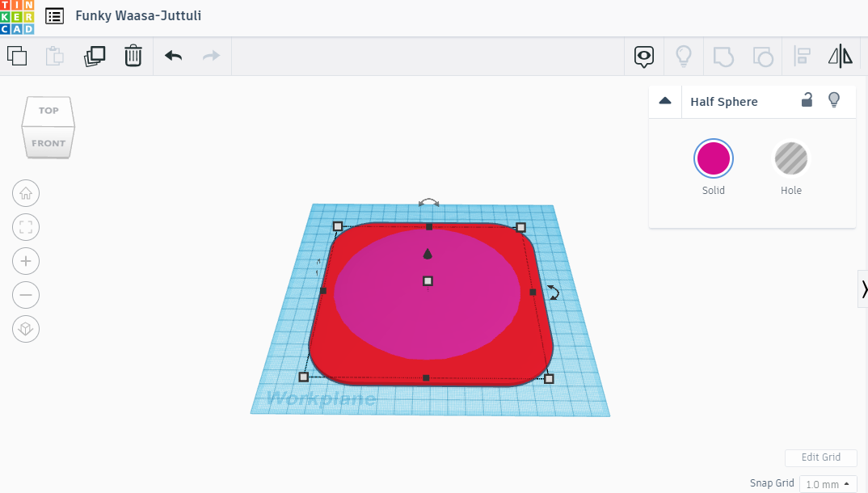The width and height of the screenshot is (868, 493).
Task: Open the Align tool
Action: click(802, 57)
